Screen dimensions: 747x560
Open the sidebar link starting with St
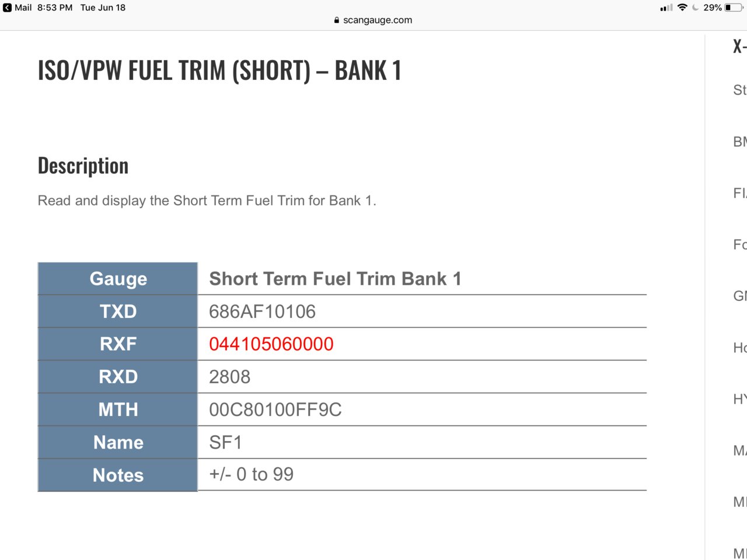(x=739, y=90)
